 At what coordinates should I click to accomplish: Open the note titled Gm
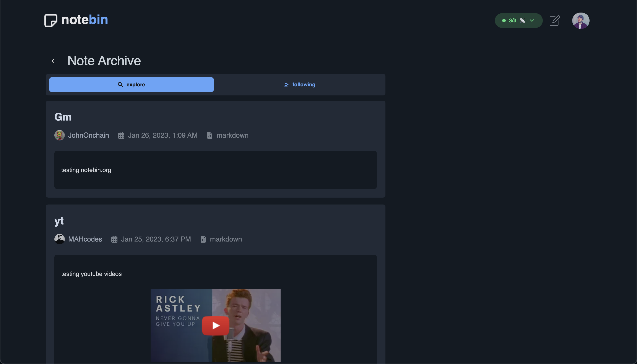(63, 116)
